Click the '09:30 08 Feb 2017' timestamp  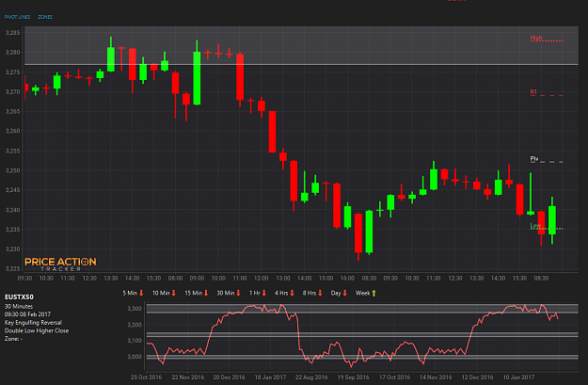click(x=27, y=314)
